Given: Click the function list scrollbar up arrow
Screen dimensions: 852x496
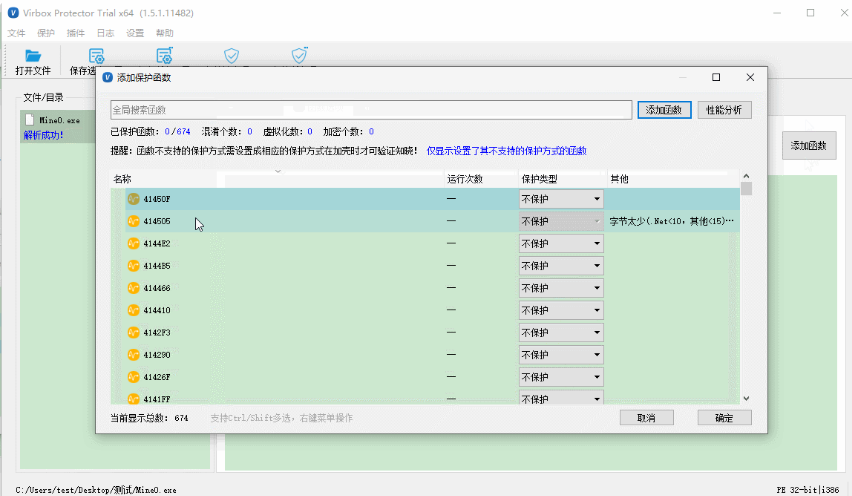Looking at the screenshot, I should [x=746, y=176].
